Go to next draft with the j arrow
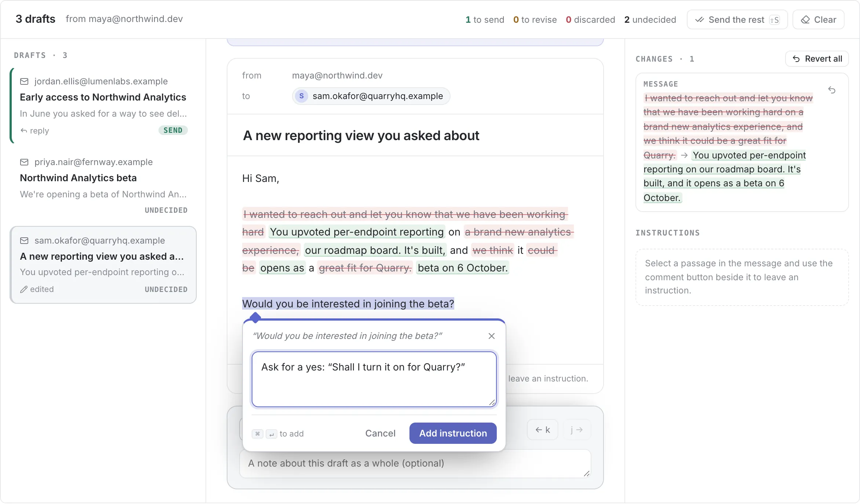 (577, 430)
